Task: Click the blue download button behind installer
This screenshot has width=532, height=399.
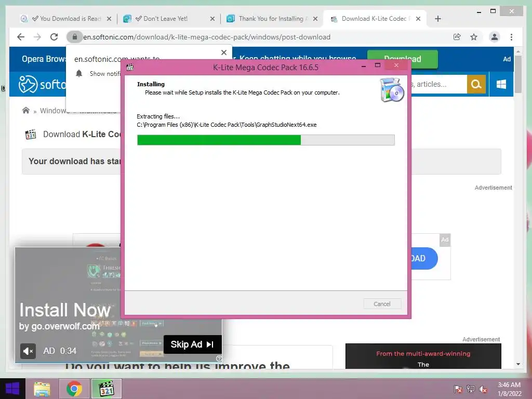Action: (x=424, y=258)
